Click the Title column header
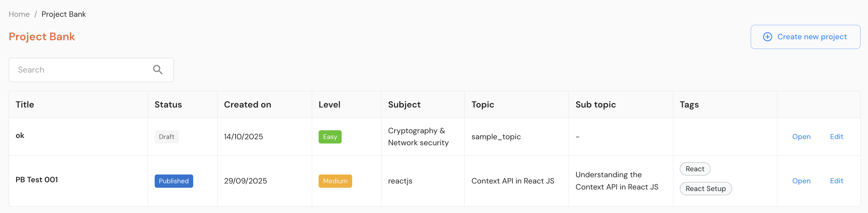This screenshot has width=868, height=213. click(x=25, y=105)
